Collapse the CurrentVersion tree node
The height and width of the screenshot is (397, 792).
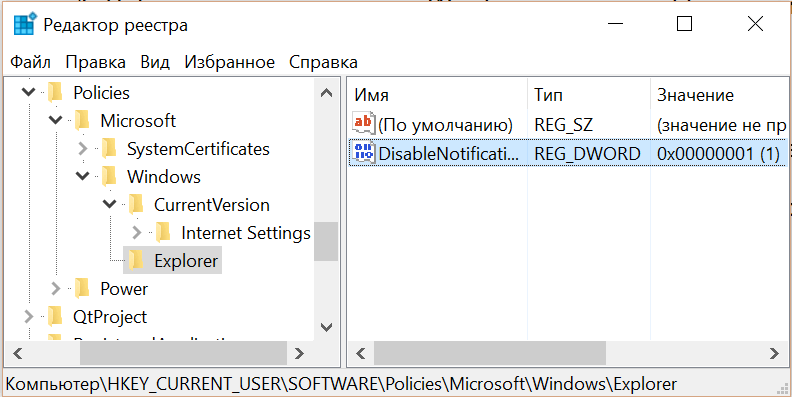pyautogui.click(x=110, y=205)
